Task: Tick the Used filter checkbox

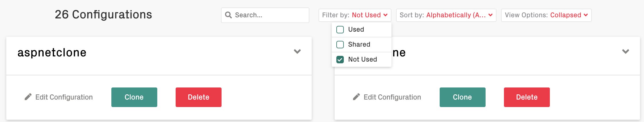Action: pos(340,30)
